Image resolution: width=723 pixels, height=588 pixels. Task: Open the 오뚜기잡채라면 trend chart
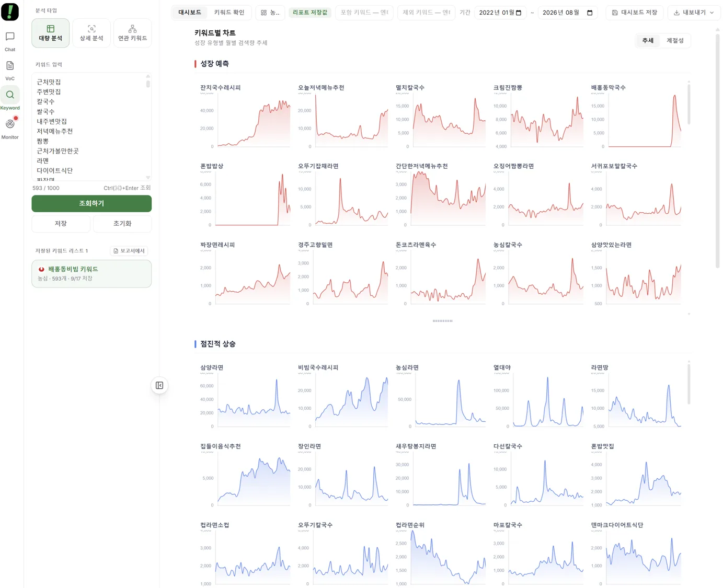coord(342,195)
